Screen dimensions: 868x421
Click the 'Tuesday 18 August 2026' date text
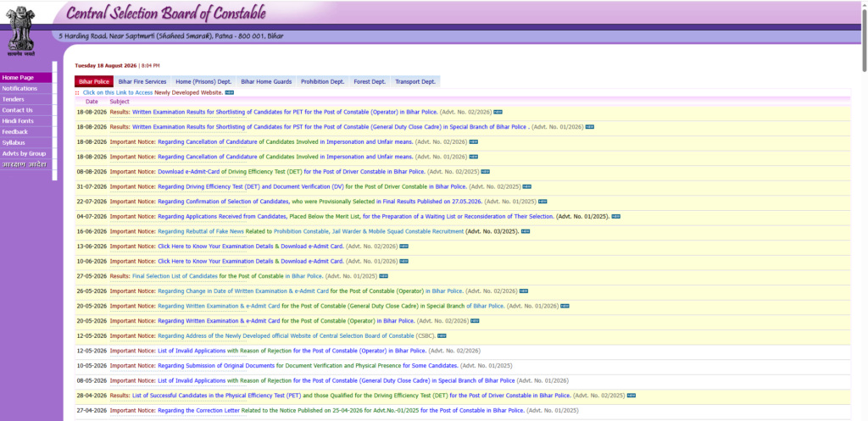106,65
